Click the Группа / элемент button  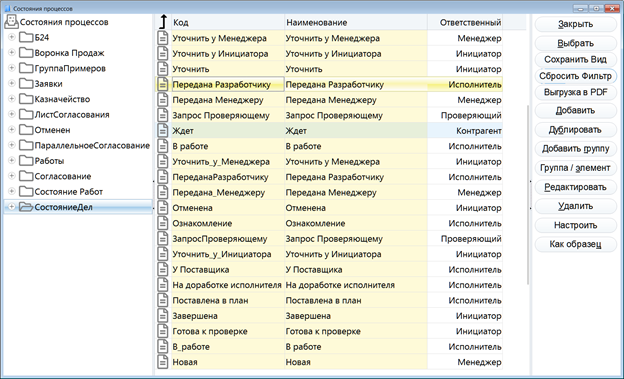coord(575,168)
